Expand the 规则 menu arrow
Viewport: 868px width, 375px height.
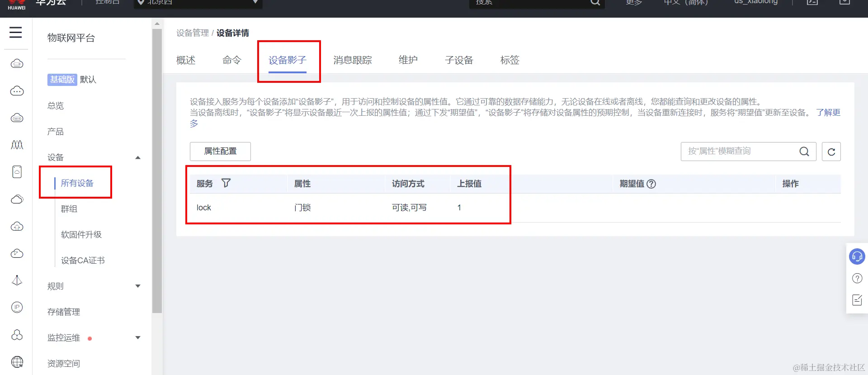[x=138, y=286]
